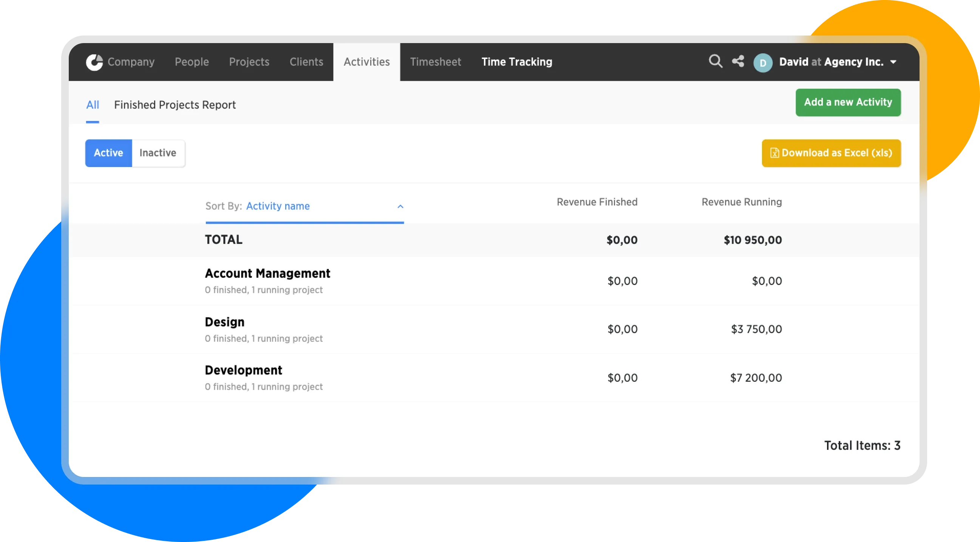
Task: Open search with the magnifier icon
Action: tap(715, 61)
